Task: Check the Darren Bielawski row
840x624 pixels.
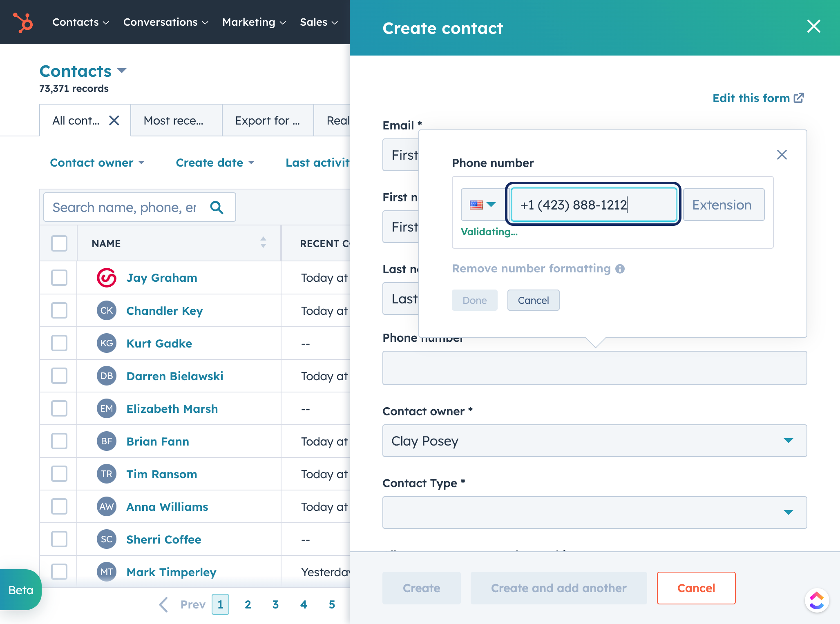Action: tap(59, 376)
